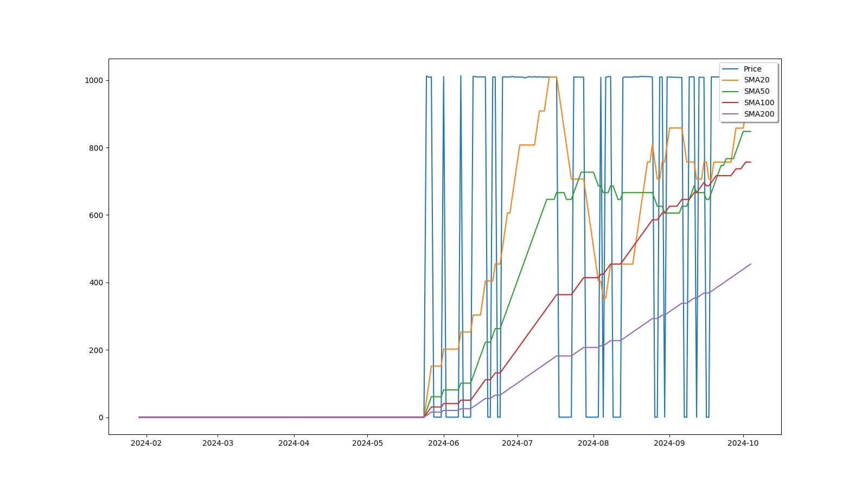Click the 600 y-axis tick label
The image size is (868, 488).
[97, 215]
